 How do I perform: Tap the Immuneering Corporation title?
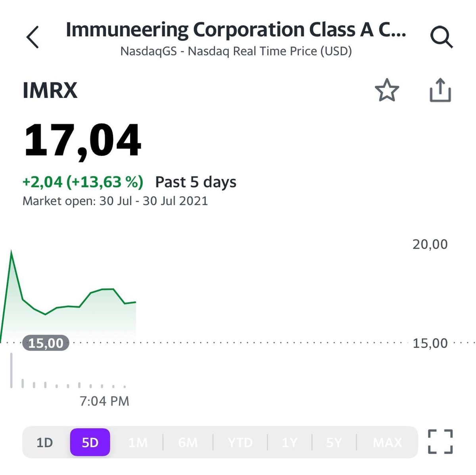(236, 30)
